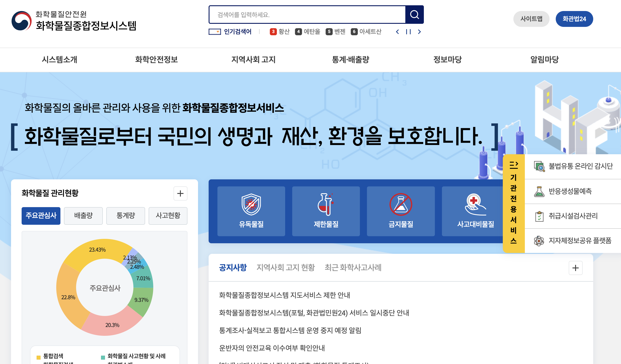Click the yellow 기관전용서비스 vertical tab
The width and height of the screenshot is (621, 364).
coord(514,204)
